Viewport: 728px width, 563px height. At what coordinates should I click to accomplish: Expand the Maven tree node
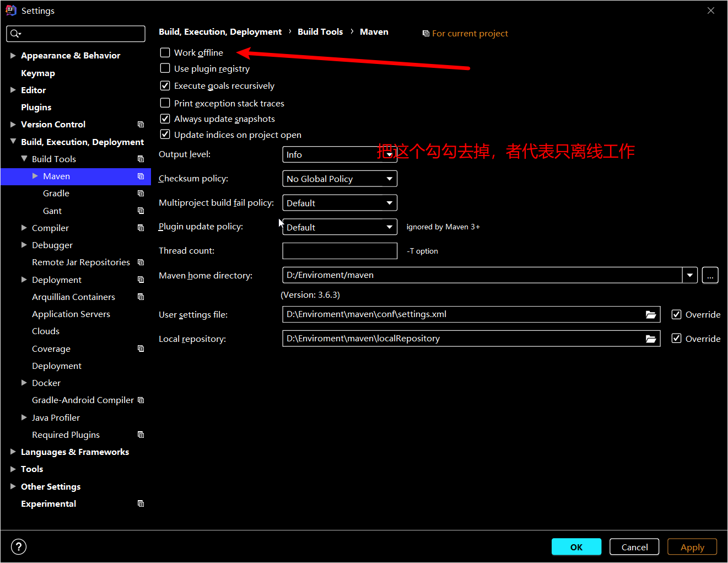35,176
